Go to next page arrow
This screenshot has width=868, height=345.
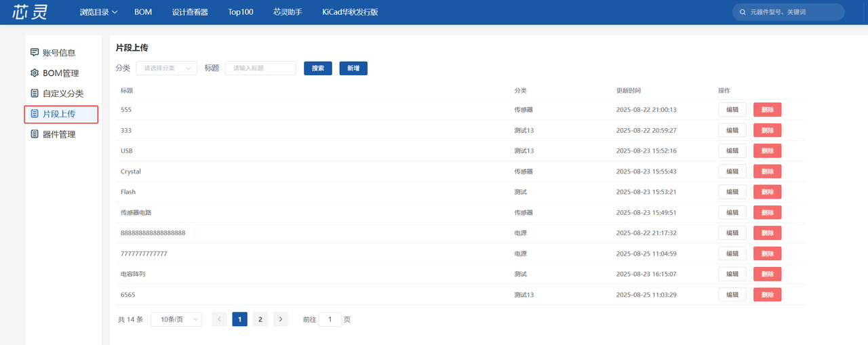click(281, 319)
